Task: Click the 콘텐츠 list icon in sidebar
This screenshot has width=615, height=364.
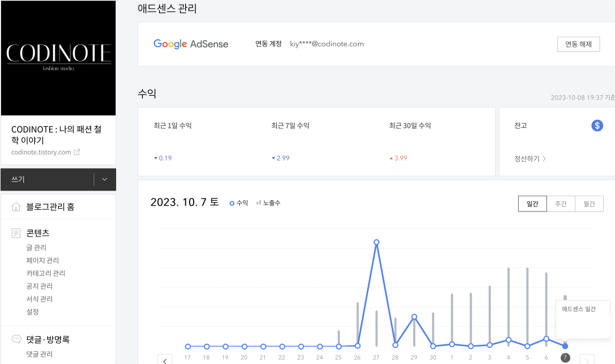Action: click(17, 232)
